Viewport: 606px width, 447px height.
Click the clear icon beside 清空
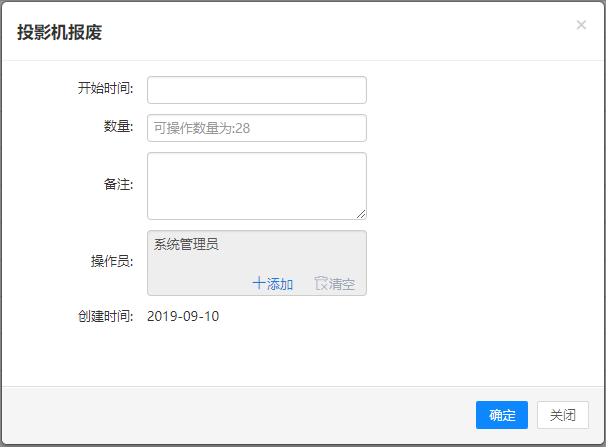tap(320, 284)
